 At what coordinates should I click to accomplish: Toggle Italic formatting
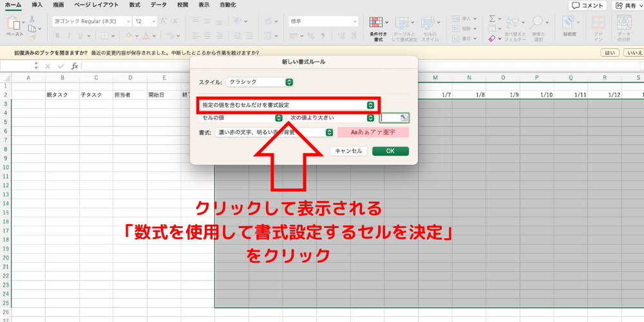[x=68, y=35]
